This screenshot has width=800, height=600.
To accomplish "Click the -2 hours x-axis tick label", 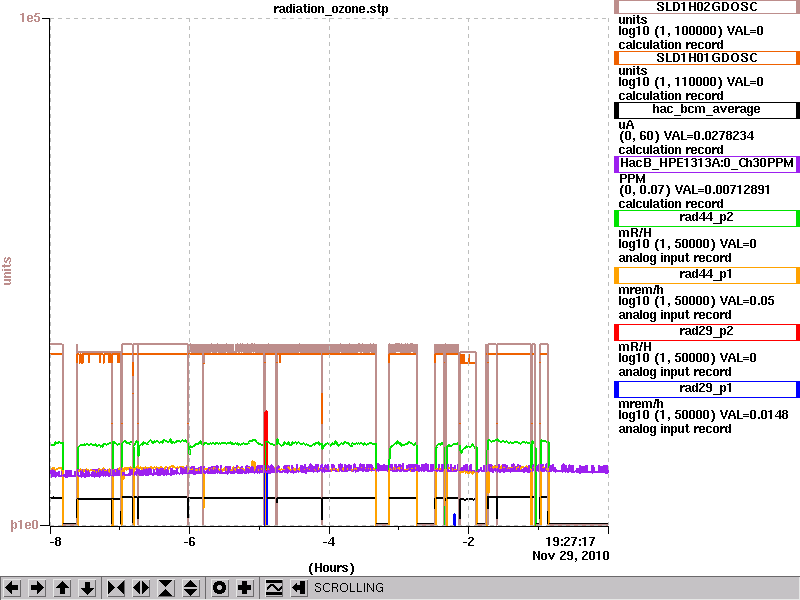I will [468, 542].
